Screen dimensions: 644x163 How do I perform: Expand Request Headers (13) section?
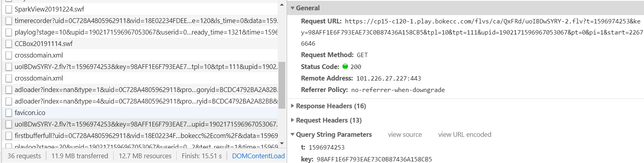(x=293, y=120)
